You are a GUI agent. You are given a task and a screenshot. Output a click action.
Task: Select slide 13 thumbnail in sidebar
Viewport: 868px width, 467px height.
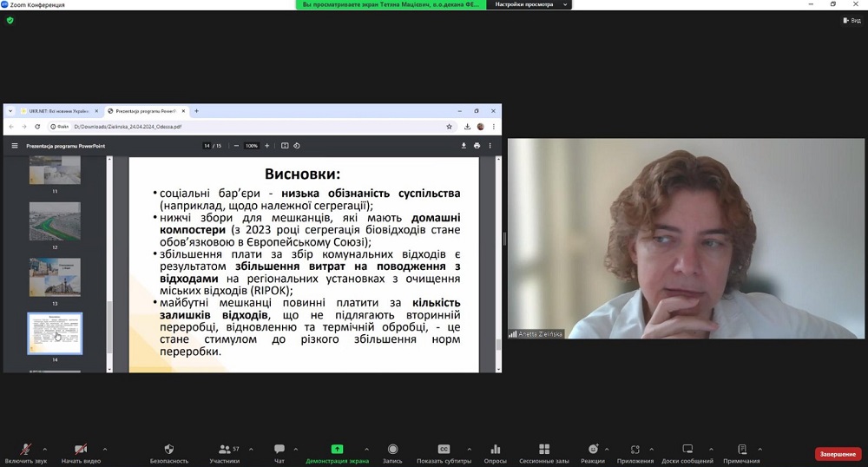[55, 277]
